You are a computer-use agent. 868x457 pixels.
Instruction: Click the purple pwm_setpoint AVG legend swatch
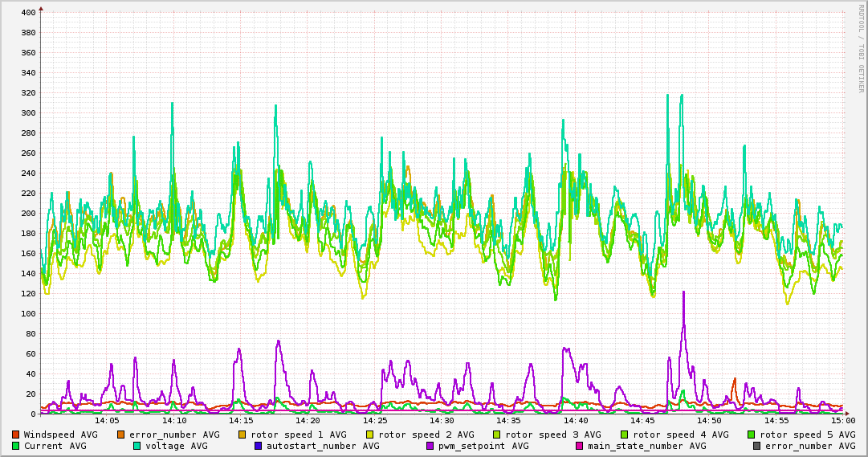(x=430, y=446)
